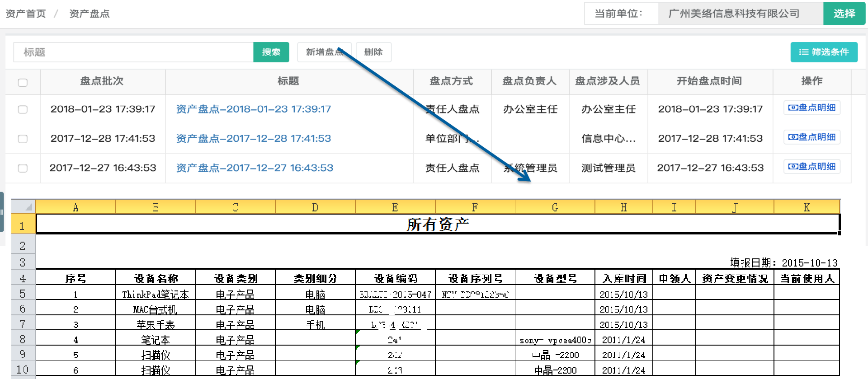Check the box for the 2018-01-23 17:39:17 batch
The image size is (868, 379).
tap(23, 110)
